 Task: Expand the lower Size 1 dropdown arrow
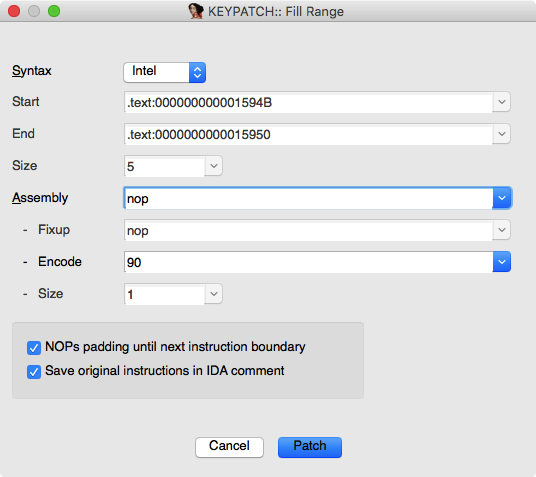tap(214, 294)
